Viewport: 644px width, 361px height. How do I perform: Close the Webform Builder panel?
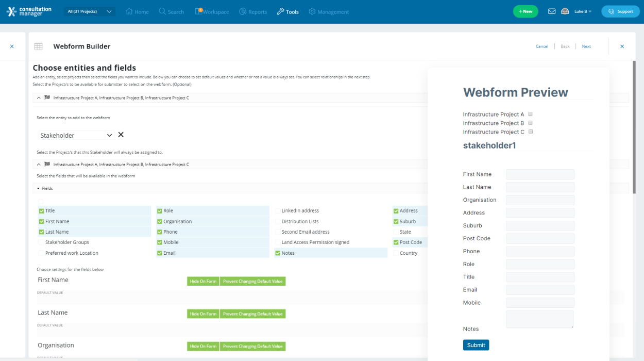(x=622, y=46)
